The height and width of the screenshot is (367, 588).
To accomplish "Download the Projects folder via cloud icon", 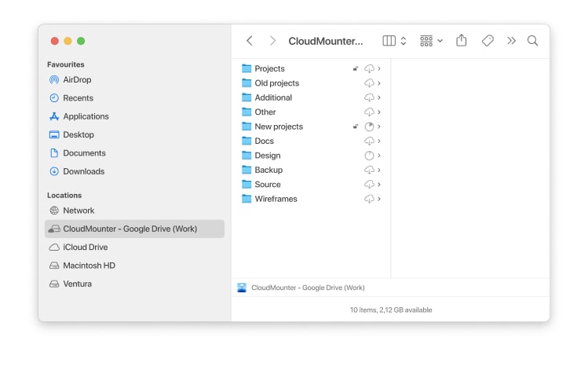I will click(x=369, y=68).
